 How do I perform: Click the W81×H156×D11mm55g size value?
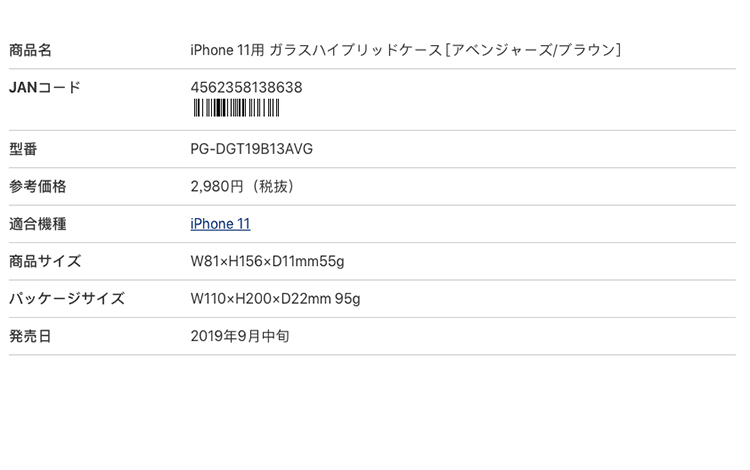point(267,262)
